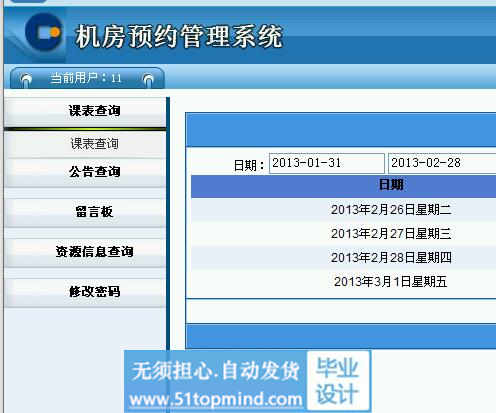Select the row 2013年2月26日星期二

pyautogui.click(x=343, y=210)
